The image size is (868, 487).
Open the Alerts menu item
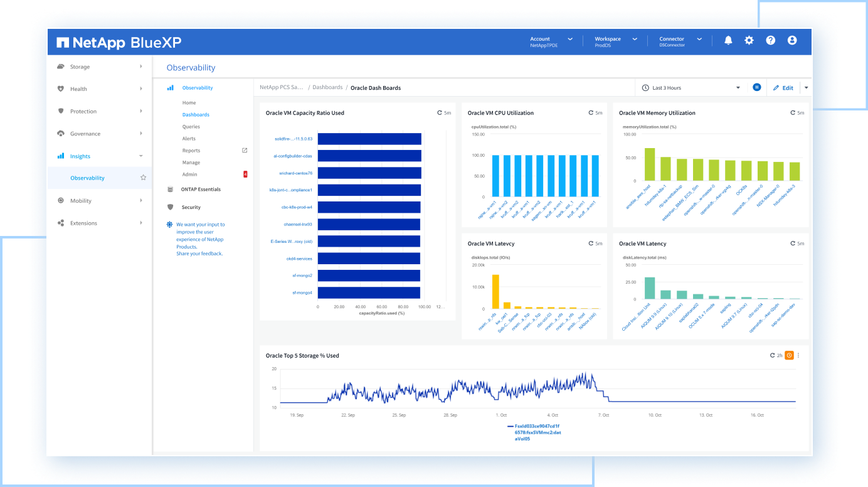click(189, 139)
